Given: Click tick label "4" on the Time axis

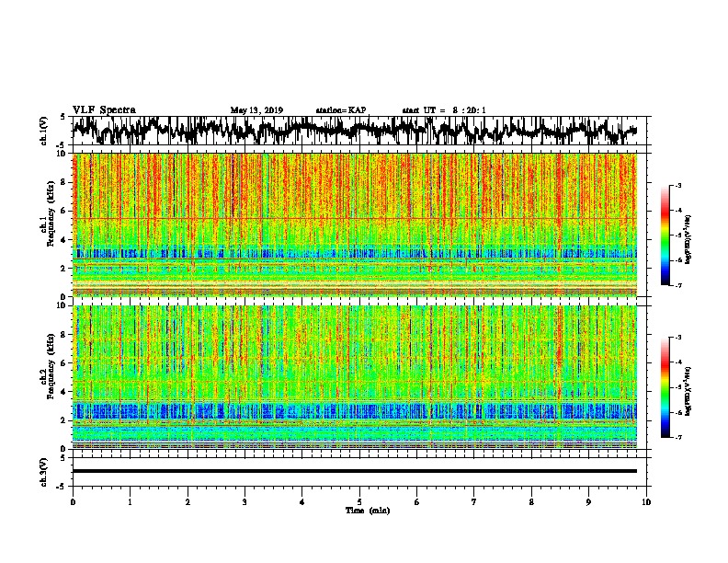Looking at the screenshot, I should (302, 502).
